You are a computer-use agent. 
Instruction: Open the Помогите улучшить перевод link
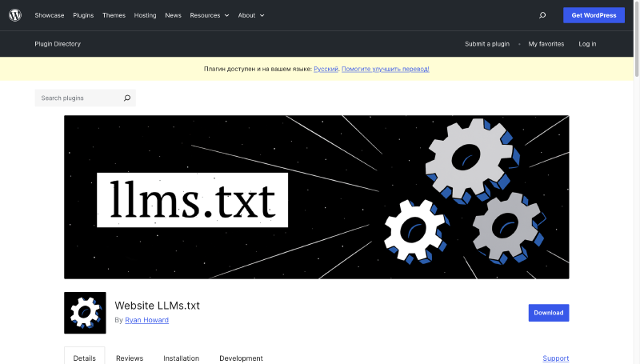point(386,69)
